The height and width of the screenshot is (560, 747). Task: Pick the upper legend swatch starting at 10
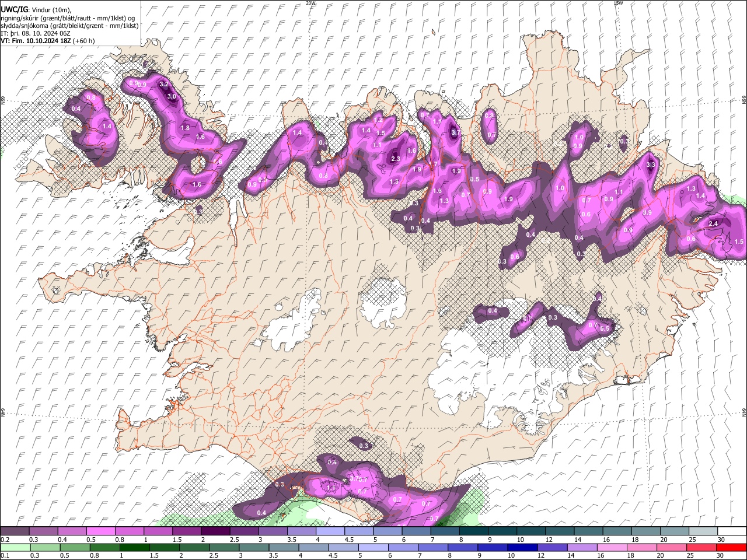(532, 531)
